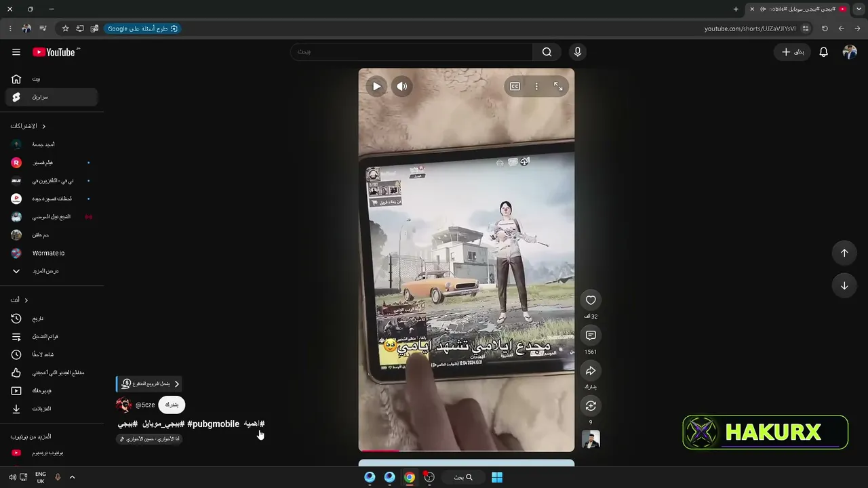Screen dimensions: 868x488
Task: Click the red progress bar of the Short
Action: [x=379, y=450]
